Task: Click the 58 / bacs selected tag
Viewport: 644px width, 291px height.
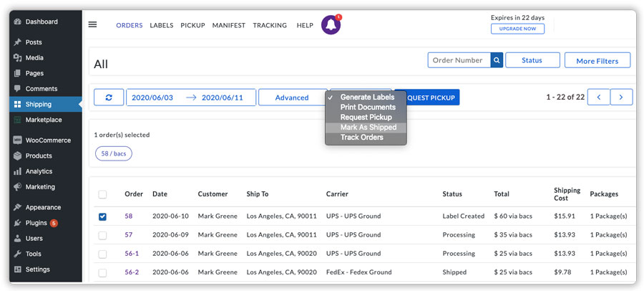Action: (114, 153)
